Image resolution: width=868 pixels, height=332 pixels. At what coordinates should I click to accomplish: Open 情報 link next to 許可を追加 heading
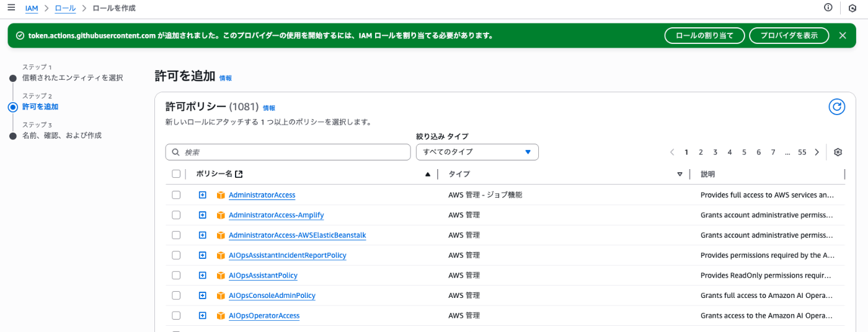[226, 79]
